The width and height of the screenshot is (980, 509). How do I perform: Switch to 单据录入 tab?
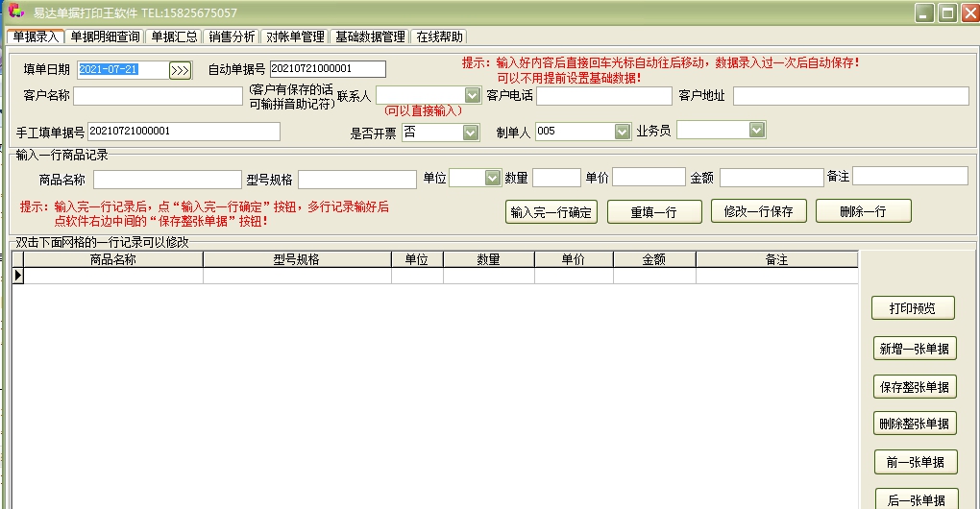pos(36,36)
